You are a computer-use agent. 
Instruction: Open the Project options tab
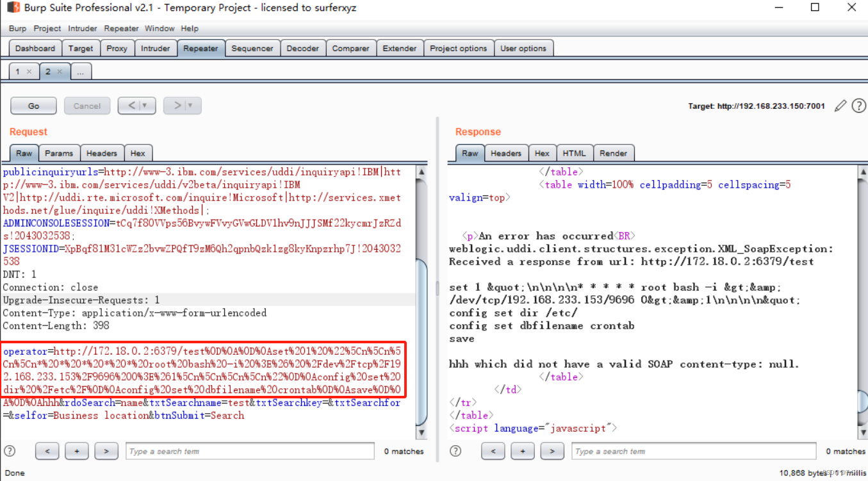459,48
